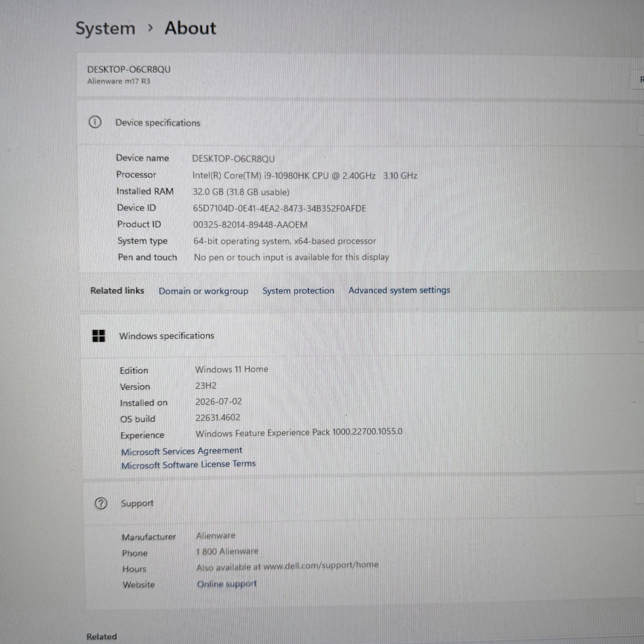Select Version value 23H2
This screenshot has height=644, width=644.
[x=206, y=386]
